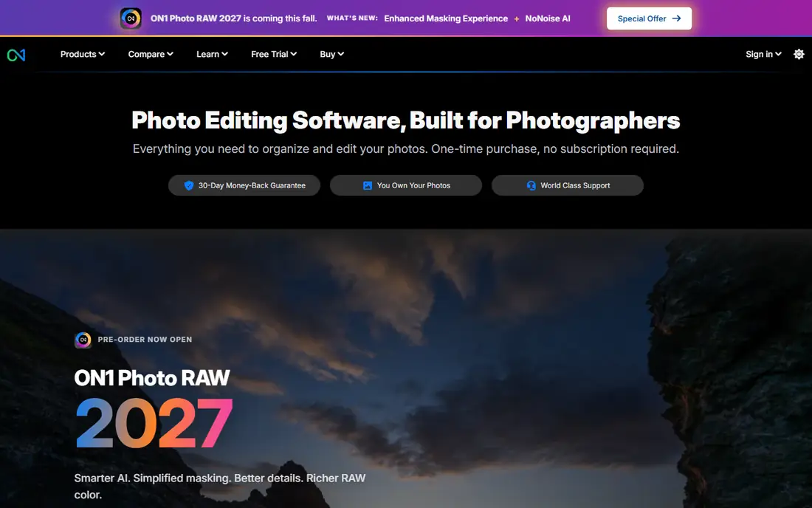Click the 'Everything you need to organize' subtitle

[405, 149]
